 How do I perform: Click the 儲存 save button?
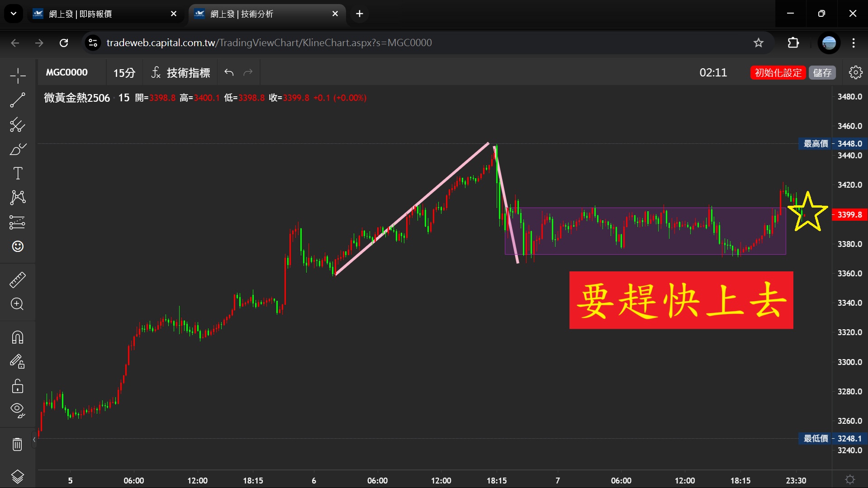(822, 72)
